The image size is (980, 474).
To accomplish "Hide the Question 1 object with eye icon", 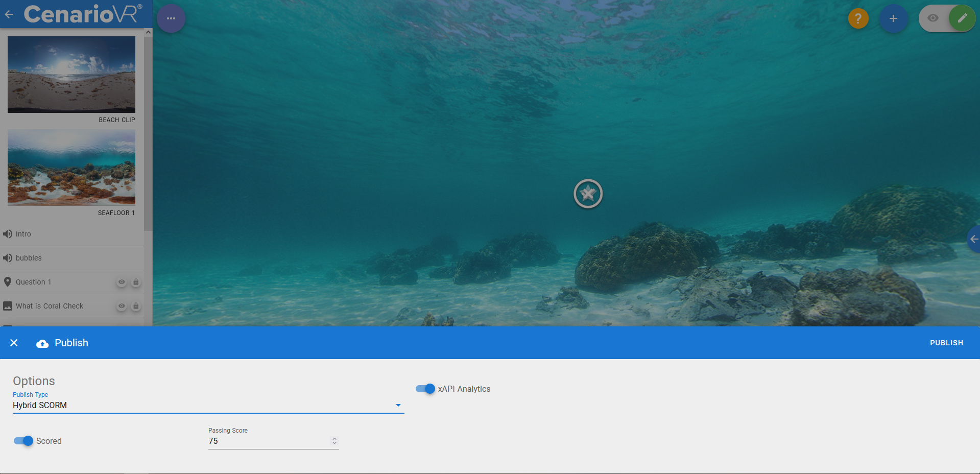I will click(x=122, y=282).
